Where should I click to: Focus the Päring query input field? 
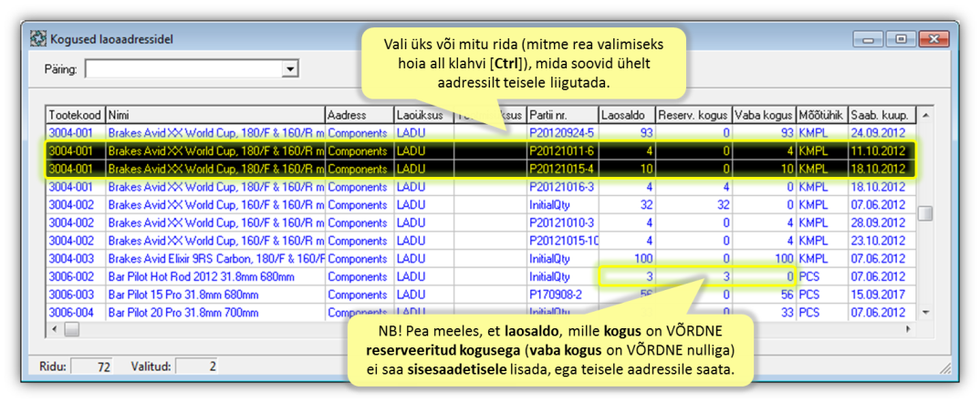pos(183,69)
